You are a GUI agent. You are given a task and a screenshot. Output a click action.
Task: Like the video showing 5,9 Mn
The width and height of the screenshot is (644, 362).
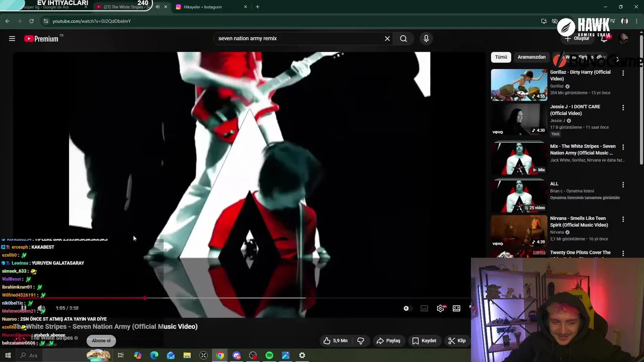tap(336, 340)
